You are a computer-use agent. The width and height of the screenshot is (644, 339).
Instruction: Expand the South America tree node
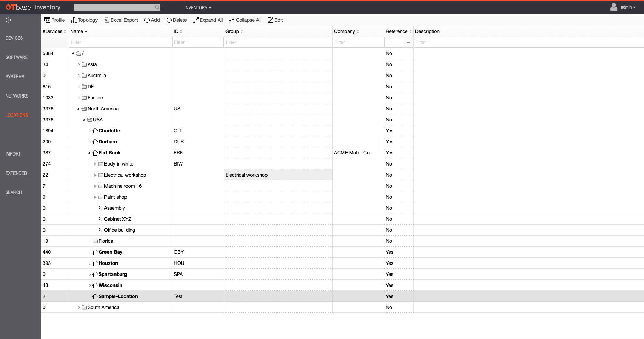(x=79, y=307)
